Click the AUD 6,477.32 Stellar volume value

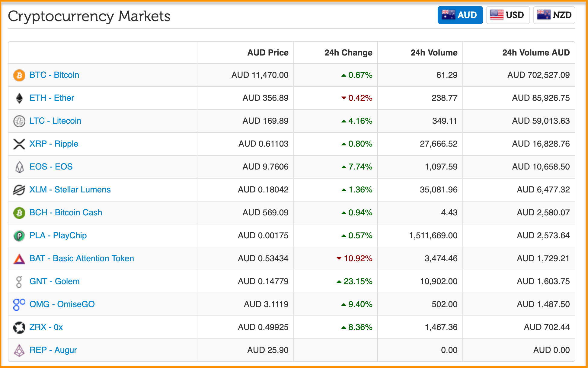543,189
